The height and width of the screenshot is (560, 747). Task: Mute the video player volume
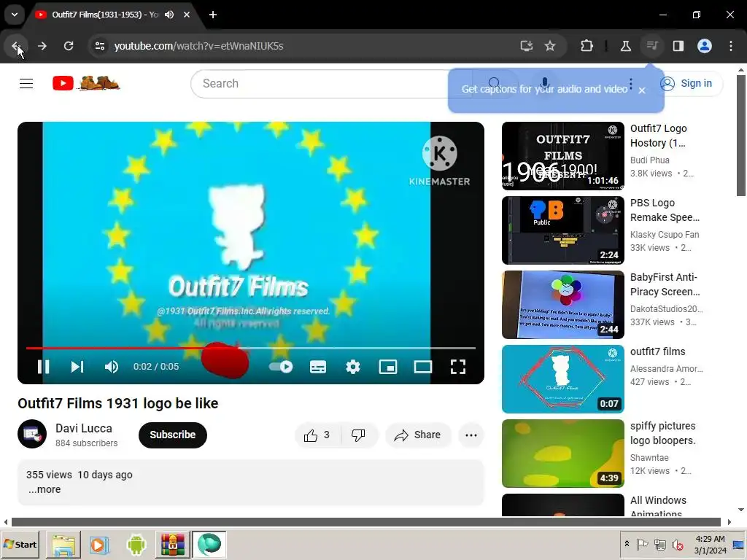(112, 367)
